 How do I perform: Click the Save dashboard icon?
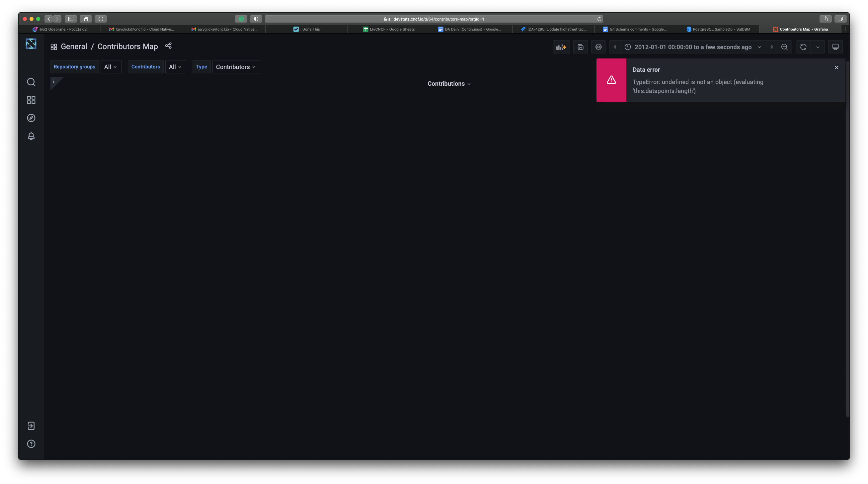pyautogui.click(x=580, y=47)
